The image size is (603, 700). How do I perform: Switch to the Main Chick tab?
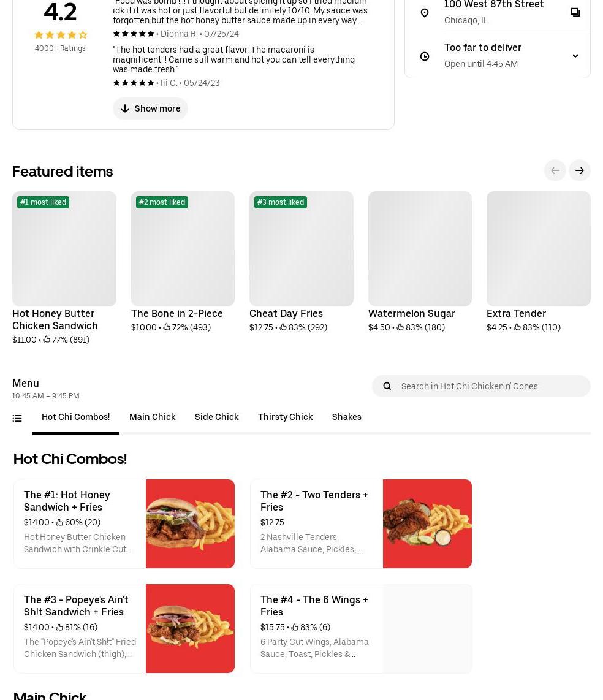point(152,417)
